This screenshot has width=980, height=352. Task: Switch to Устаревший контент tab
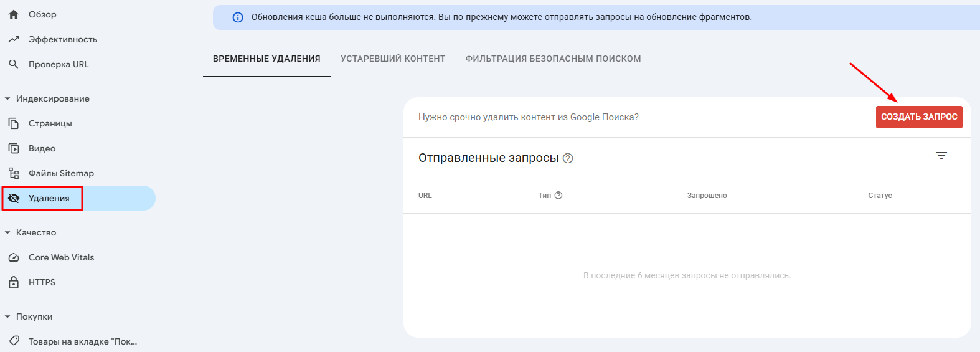click(x=393, y=59)
